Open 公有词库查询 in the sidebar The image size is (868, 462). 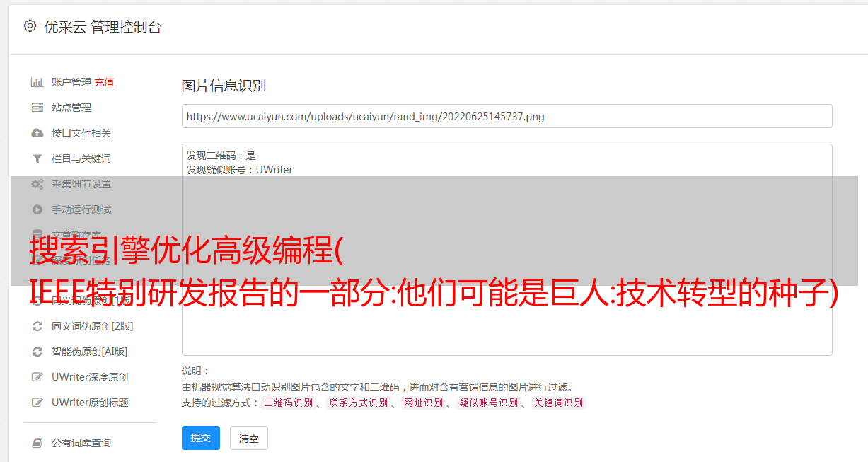point(81,443)
